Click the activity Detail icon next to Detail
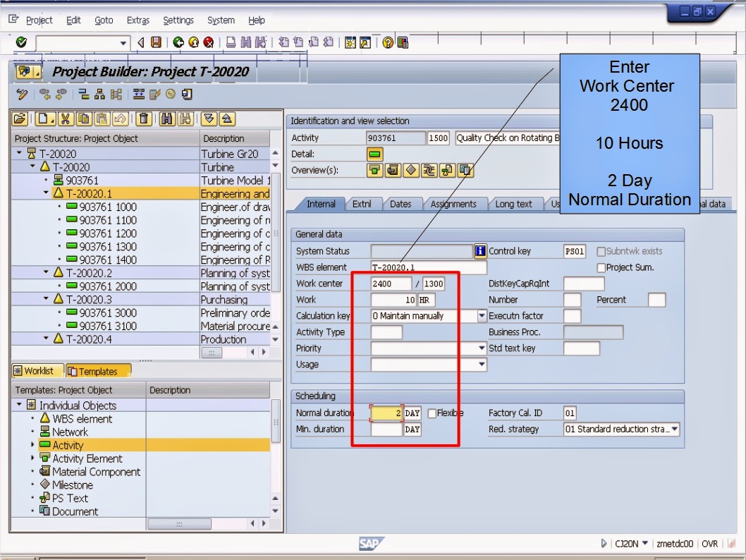Image resolution: width=746 pixels, height=560 pixels. 375,154
